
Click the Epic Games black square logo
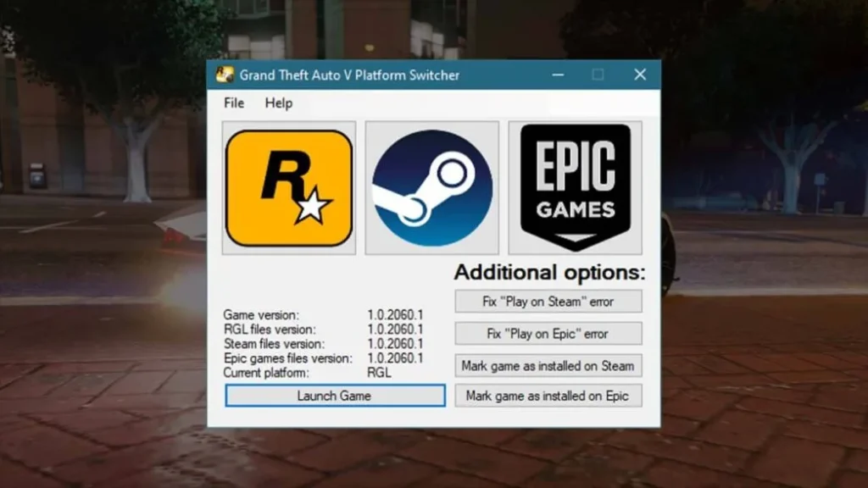point(576,187)
